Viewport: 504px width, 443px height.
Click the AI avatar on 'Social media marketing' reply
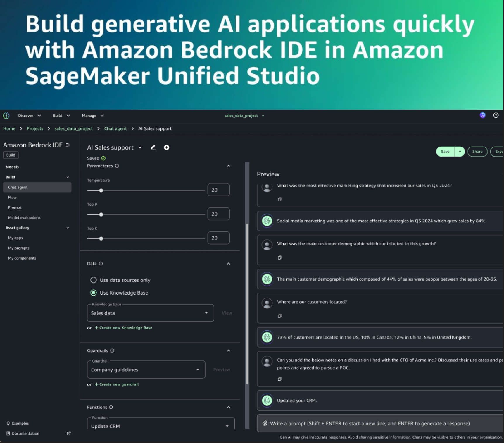click(x=267, y=221)
